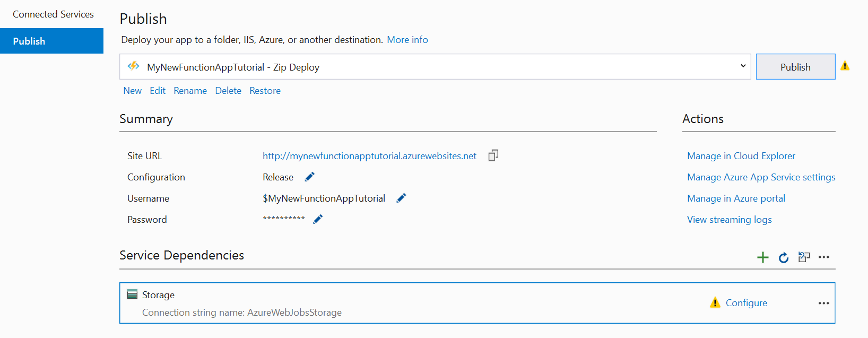Expand the publish profile dropdown arrow

pyautogui.click(x=743, y=66)
